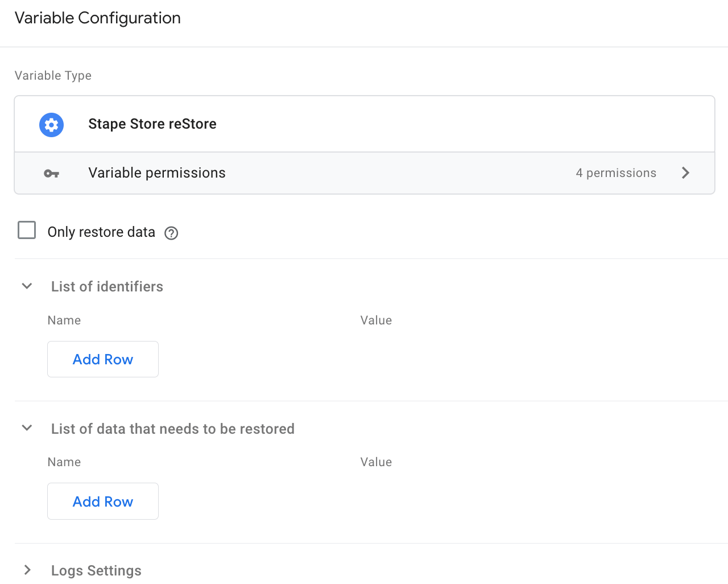Click the Variable Type label
This screenshot has height=584, width=728.
point(53,76)
